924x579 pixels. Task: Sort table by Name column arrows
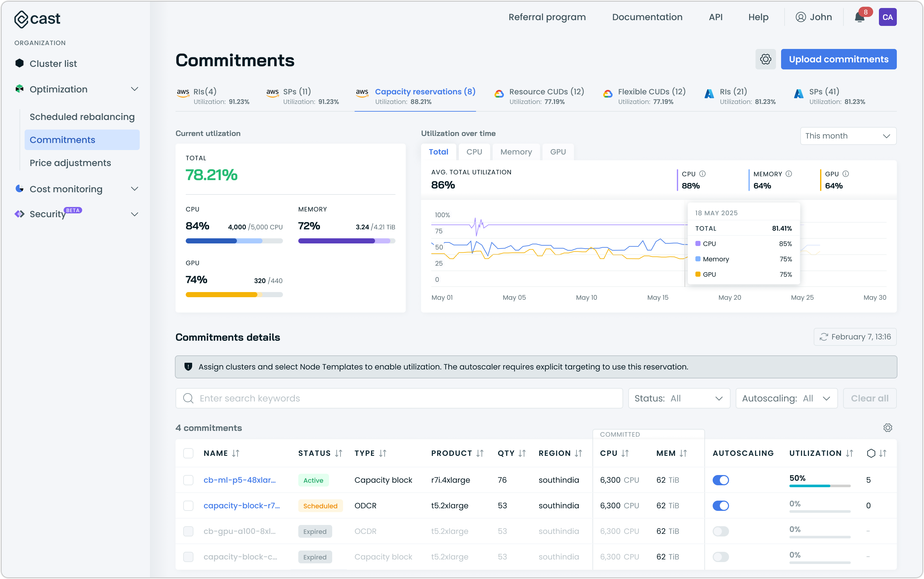(236, 453)
